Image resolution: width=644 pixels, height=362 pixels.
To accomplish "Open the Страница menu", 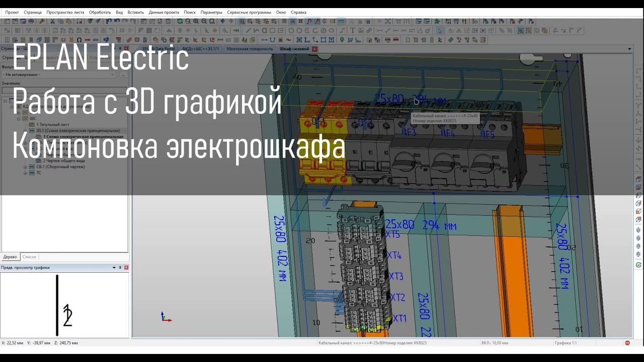I will 33,12.
